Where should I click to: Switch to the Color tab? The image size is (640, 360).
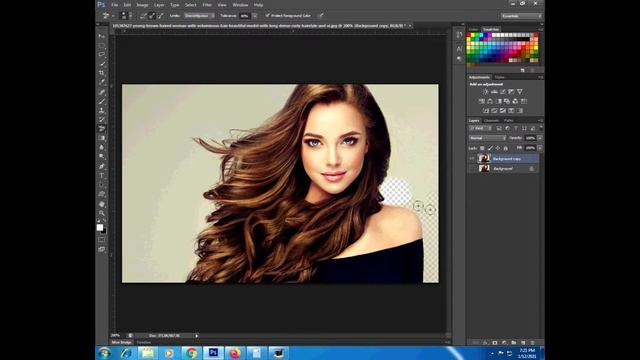[473, 29]
